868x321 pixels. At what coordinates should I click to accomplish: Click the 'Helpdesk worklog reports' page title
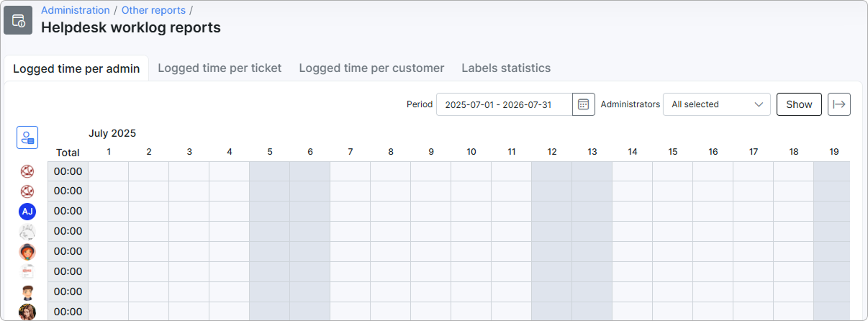point(131,28)
